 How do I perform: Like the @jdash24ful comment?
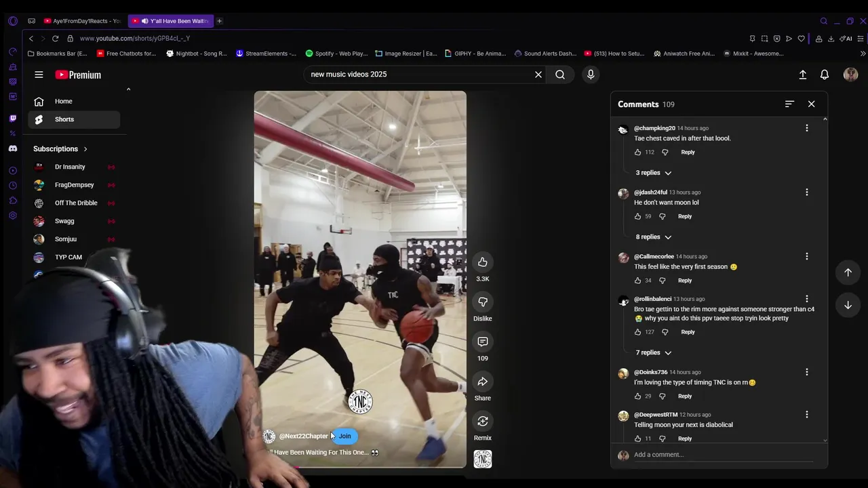tap(638, 216)
